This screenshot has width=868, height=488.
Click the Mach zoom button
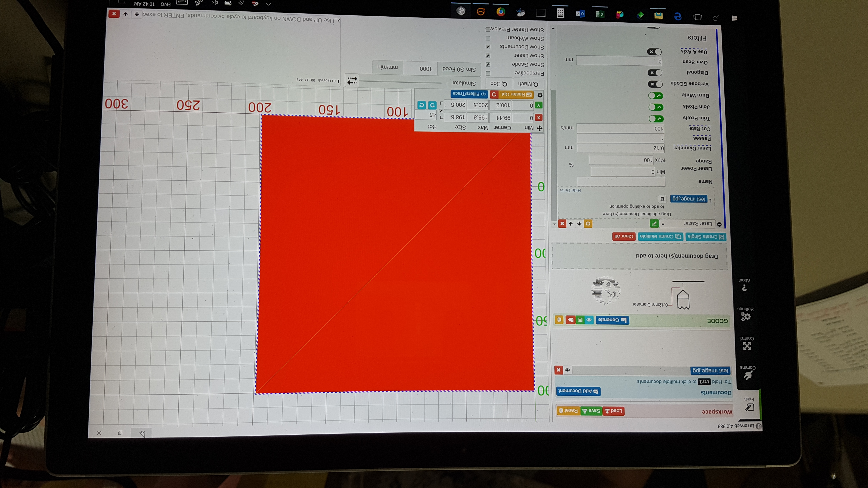[x=528, y=84]
